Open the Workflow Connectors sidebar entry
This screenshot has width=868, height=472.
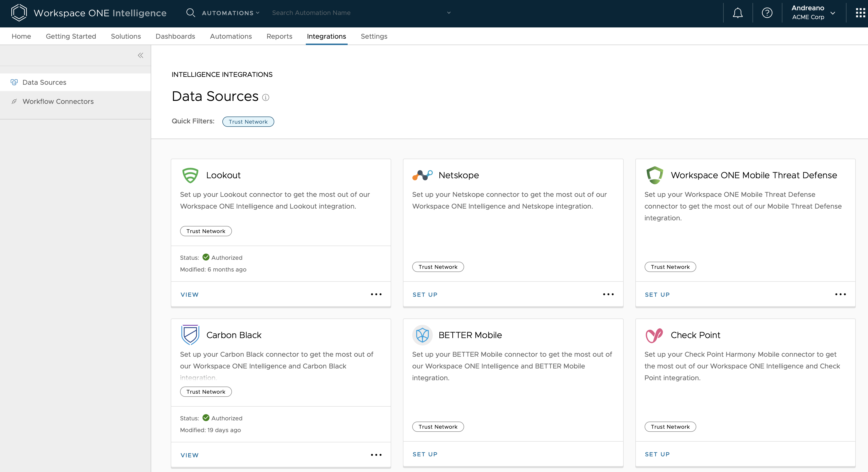pos(58,101)
